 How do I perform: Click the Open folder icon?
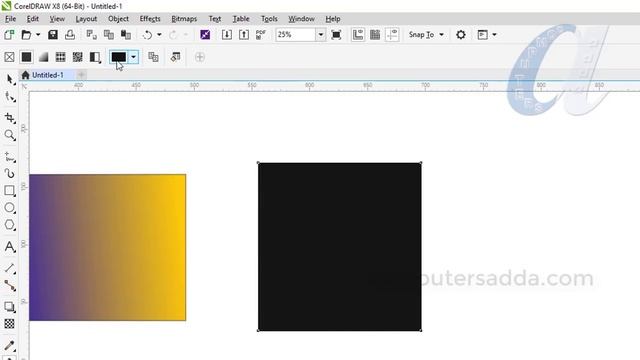point(26,35)
